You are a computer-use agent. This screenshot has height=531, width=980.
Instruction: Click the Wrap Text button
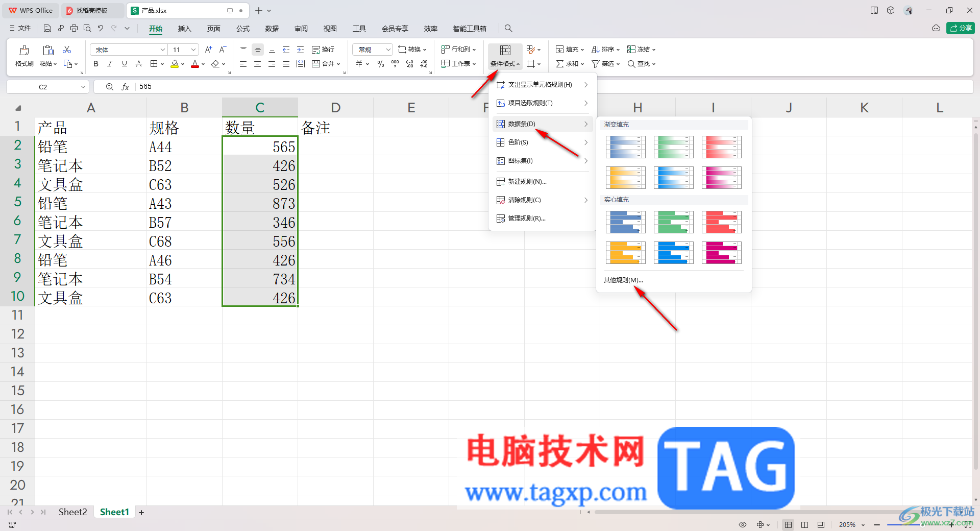(x=323, y=50)
